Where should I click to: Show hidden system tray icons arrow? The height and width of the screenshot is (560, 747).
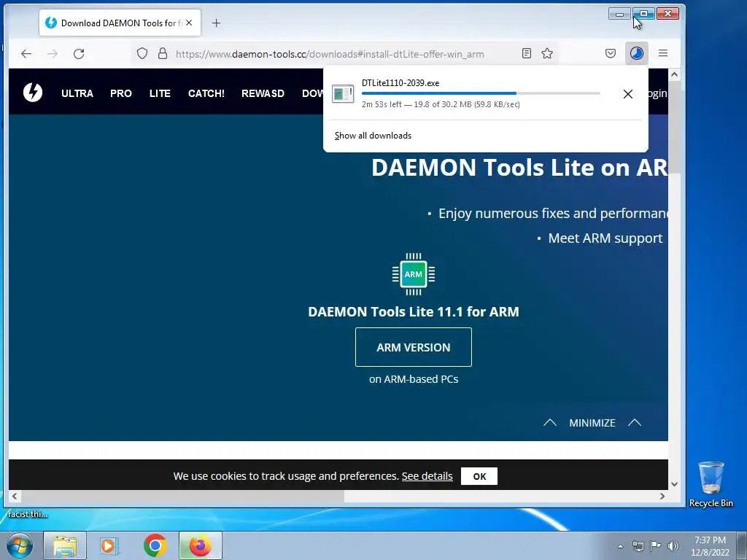click(x=620, y=546)
